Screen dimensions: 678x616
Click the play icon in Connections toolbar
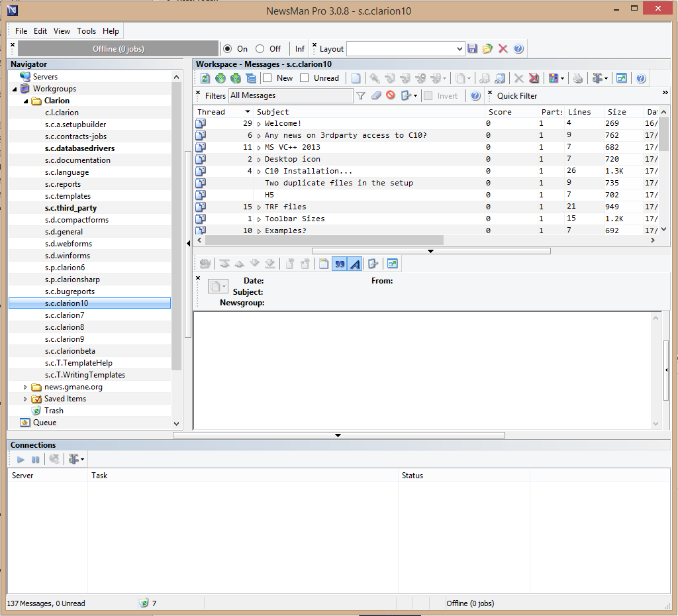click(21, 459)
